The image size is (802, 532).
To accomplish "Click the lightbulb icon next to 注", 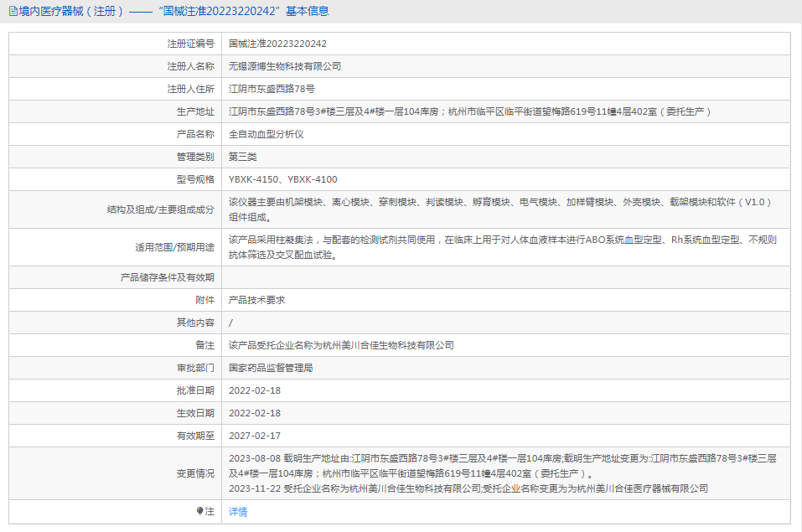I will [x=199, y=511].
